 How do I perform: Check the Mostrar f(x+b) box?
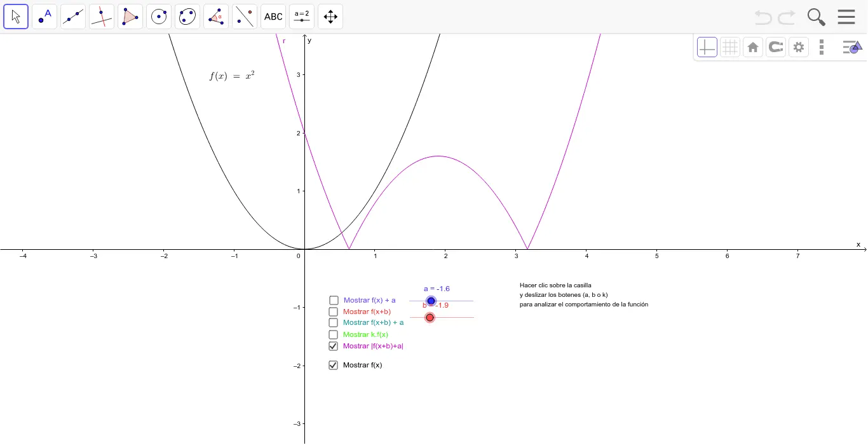click(x=333, y=311)
